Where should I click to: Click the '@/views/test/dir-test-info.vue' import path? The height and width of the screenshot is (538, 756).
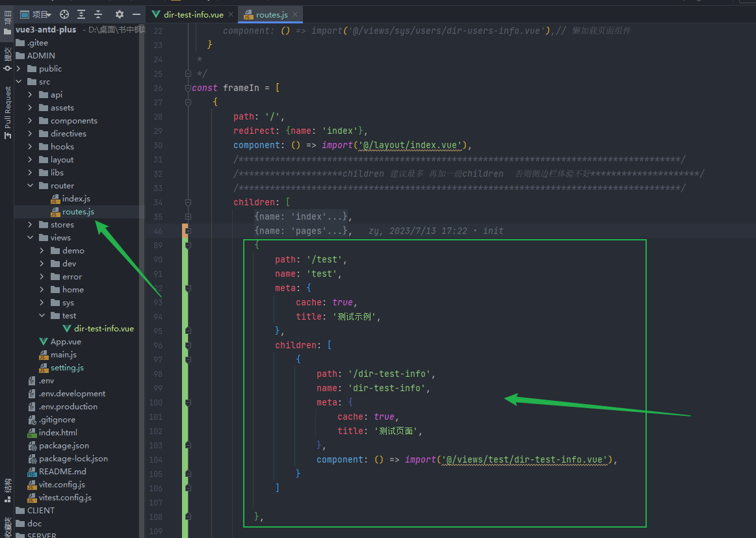pos(525,459)
